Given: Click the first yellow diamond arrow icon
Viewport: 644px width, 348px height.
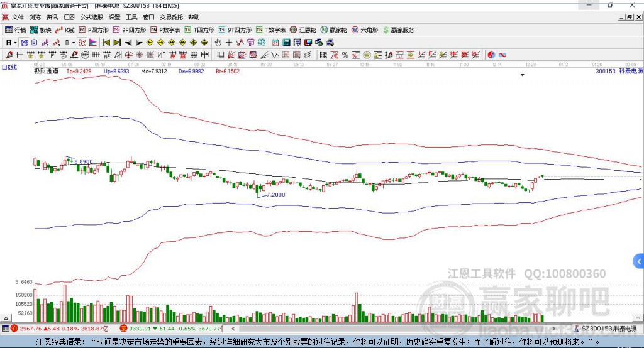Looking at the screenshot, I should click(150, 43).
